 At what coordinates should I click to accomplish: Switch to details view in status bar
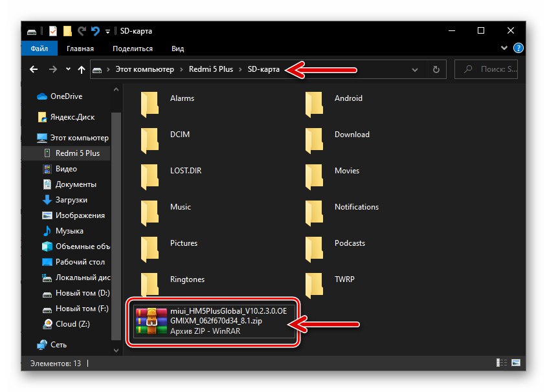point(502,363)
